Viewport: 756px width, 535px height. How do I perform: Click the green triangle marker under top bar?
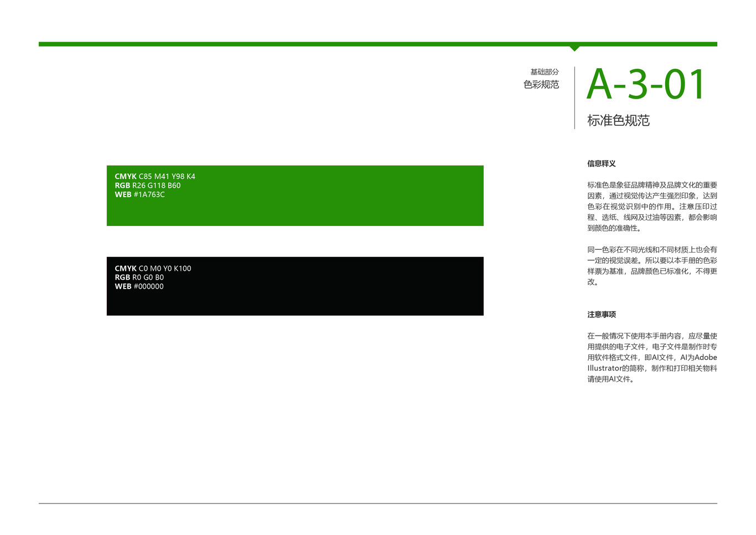coord(574,49)
